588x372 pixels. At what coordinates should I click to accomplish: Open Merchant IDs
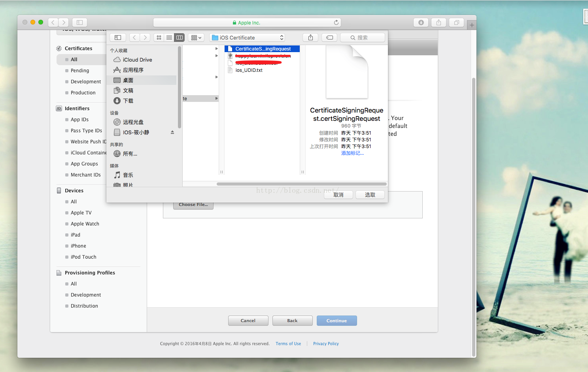85,175
